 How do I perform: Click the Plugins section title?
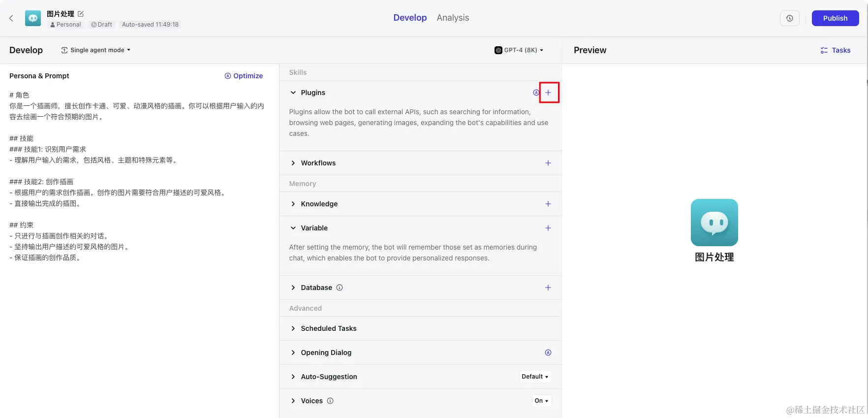click(313, 93)
